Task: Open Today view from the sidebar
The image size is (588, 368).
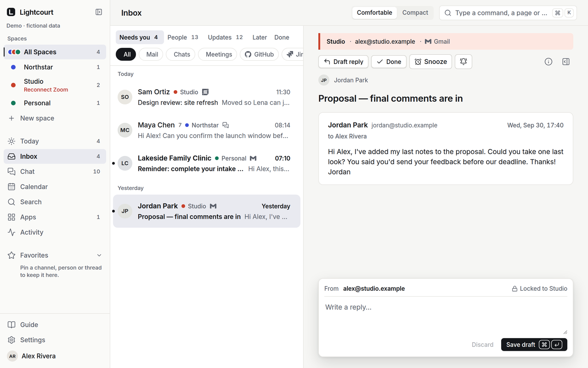Action: 55,141
